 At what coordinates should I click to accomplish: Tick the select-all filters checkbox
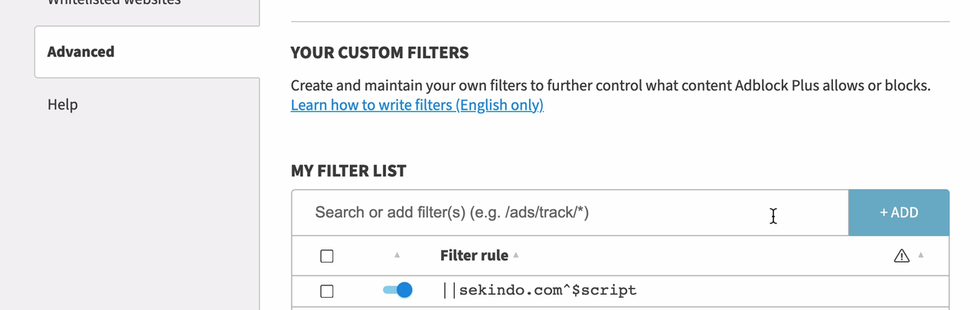[x=327, y=256]
